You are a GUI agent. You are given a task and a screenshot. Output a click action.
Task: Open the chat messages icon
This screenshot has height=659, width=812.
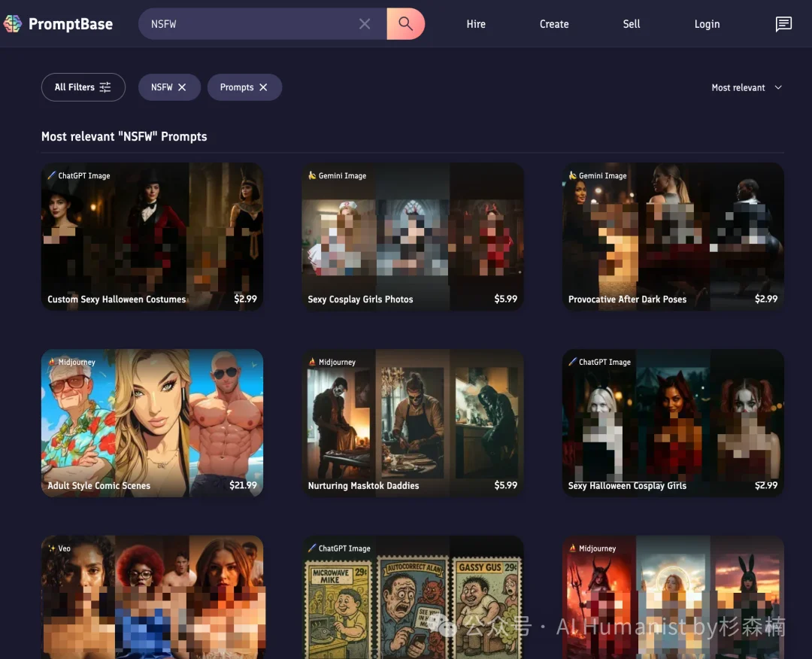pyautogui.click(x=783, y=24)
